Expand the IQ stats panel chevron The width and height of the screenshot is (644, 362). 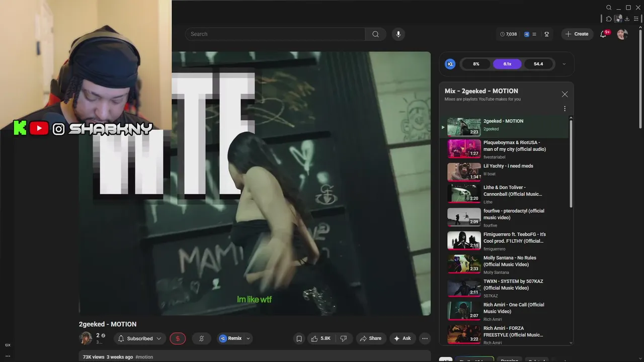[x=564, y=64]
